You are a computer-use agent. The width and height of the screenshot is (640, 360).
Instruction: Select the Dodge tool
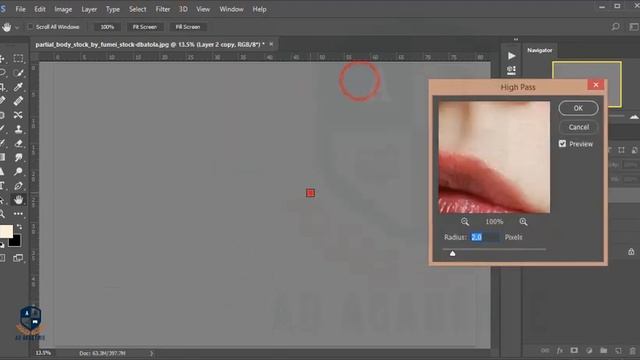point(18,171)
